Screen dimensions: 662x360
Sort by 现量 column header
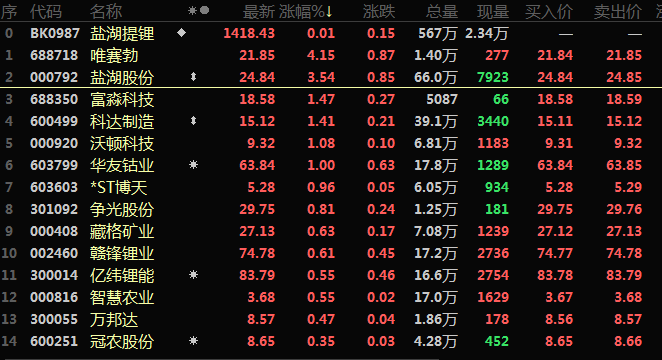pos(493,11)
